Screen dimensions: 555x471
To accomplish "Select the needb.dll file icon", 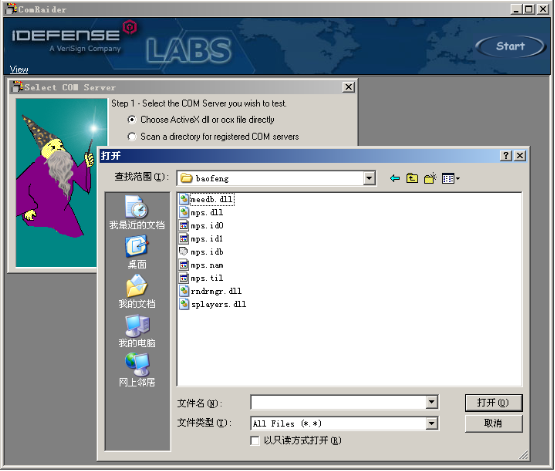I will tap(184, 199).
